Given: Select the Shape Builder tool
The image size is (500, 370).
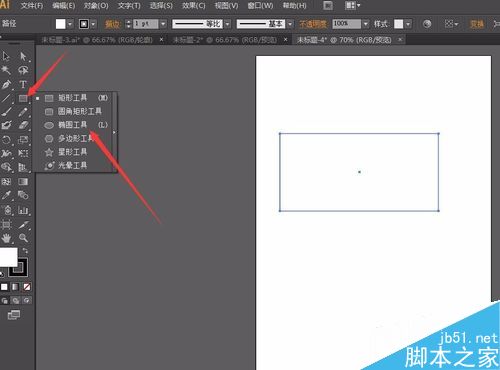Looking at the screenshot, I should tap(6, 167).
